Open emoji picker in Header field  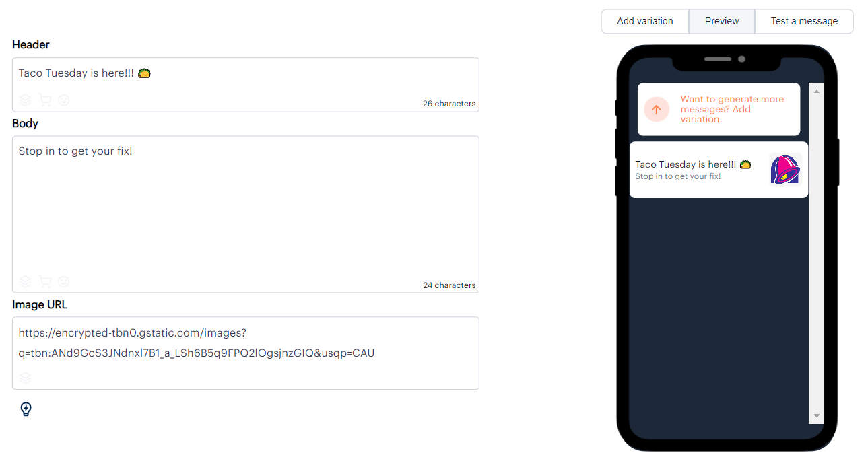pyautogui.click(x=64, y=100)
